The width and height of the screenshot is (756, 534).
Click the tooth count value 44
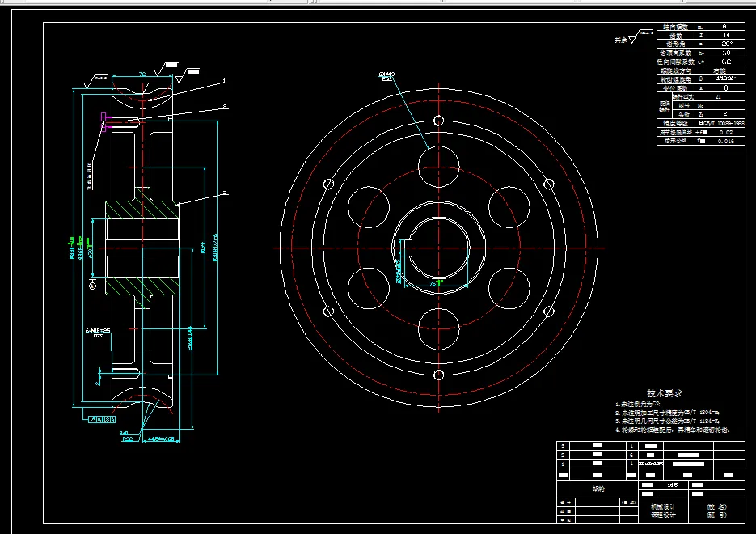pyautogui.click(x=725, y=36)
